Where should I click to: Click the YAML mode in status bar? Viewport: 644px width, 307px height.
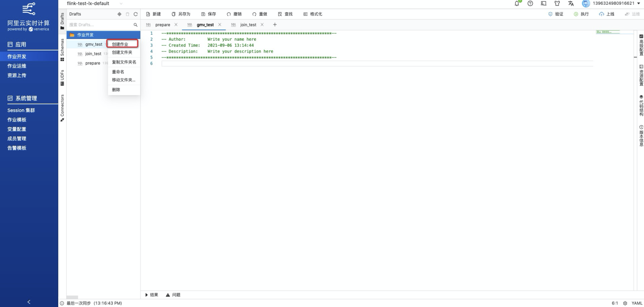(x=636, y=303)
